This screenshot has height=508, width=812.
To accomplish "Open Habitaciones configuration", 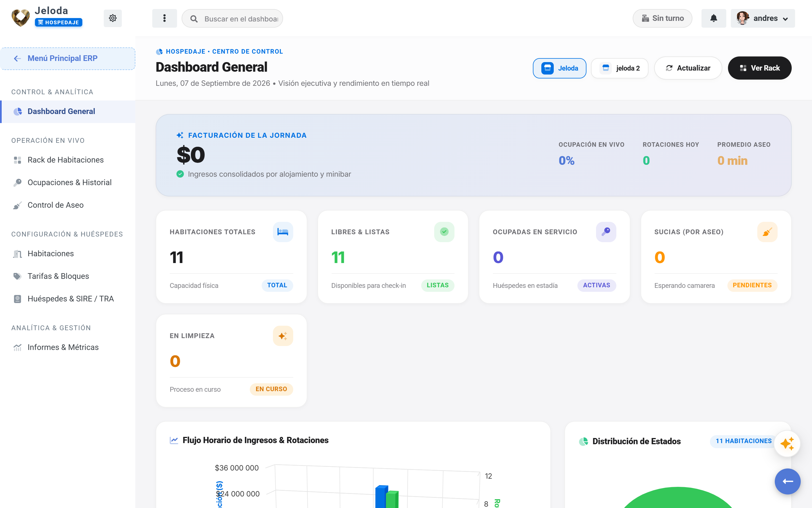I will pos(68,254).
